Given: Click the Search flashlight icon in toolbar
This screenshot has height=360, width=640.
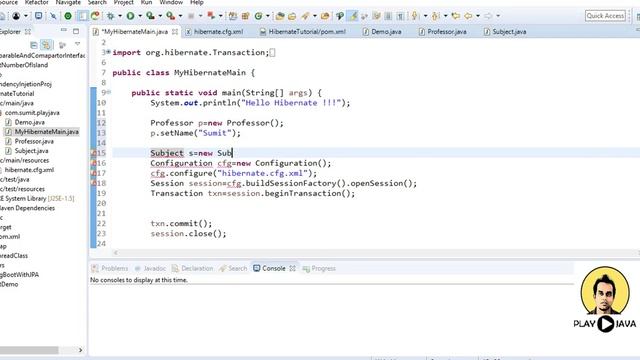Looking at the screenshot, I should click(x=305, y=16).
